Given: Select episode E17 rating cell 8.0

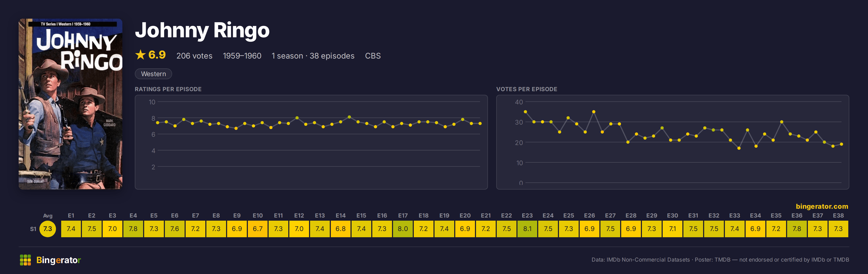Looking at the screenshot, I should coord(403,229).
